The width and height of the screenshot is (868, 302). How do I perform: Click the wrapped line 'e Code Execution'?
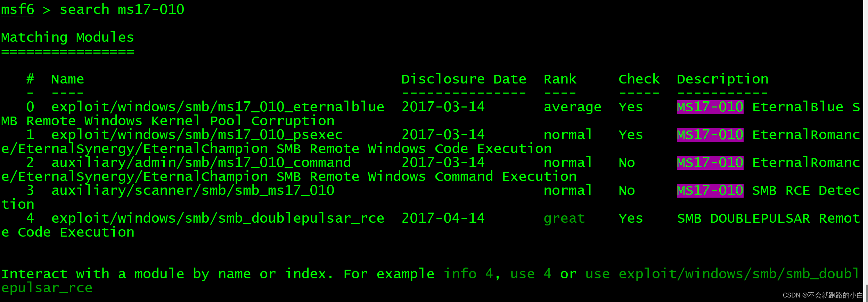[68, 232]
